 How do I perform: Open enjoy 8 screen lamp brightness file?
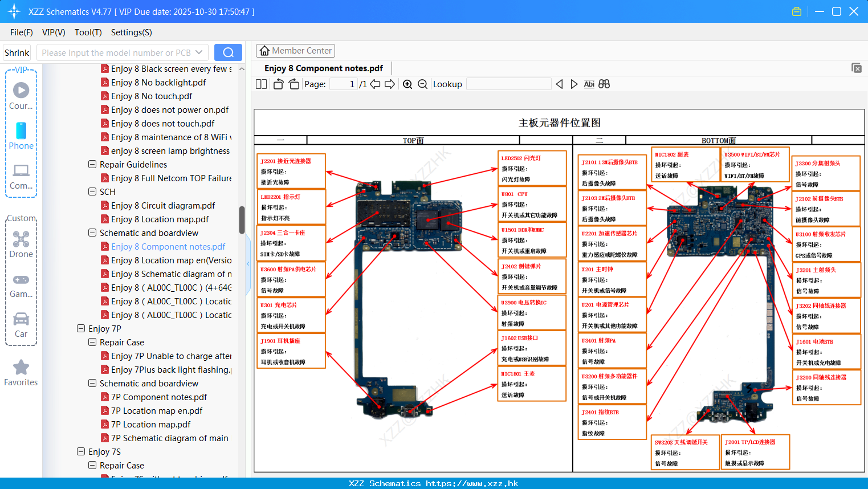coord(166,150)
